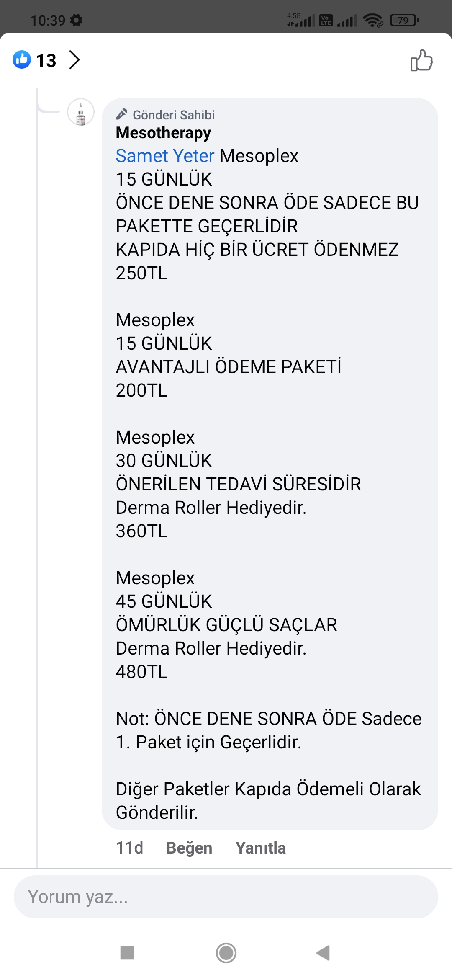Tap the battery indicator showing 79
Image resolution: width=452 pixels, height=980 pixels.
click(x=404, y=20)
